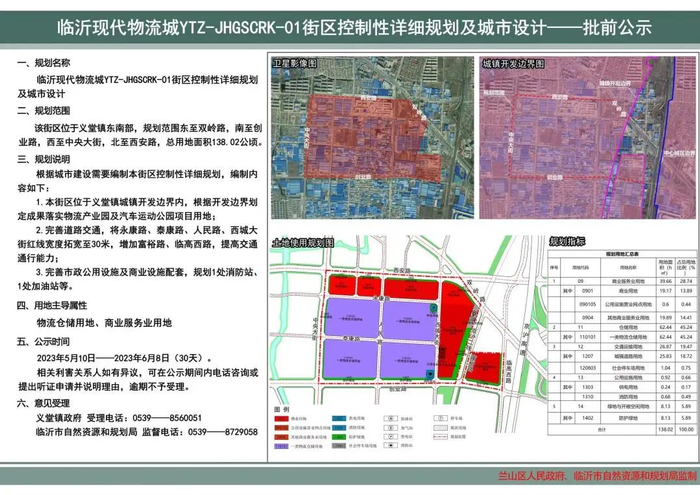Image resolution: width=700 pixels, height=495 pixels.
Task: Click the 西安路 label on land-use map
Action: [x=402, y=270]
